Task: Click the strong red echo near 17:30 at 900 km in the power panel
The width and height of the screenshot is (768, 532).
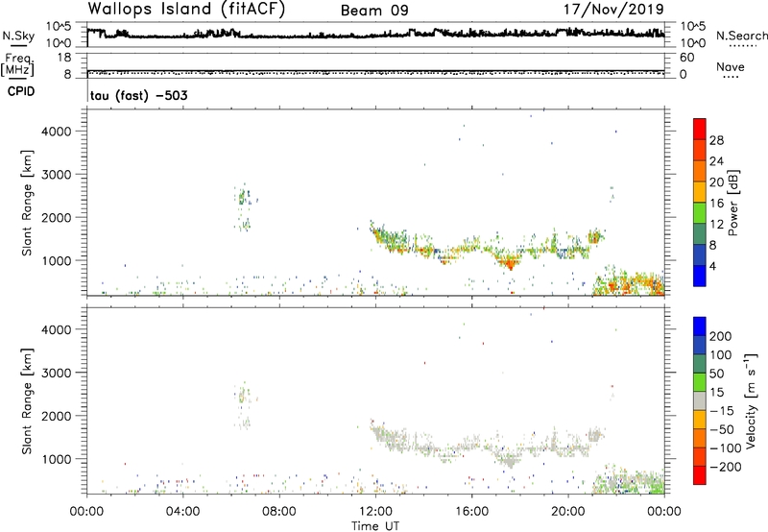Action: [511, 263]
